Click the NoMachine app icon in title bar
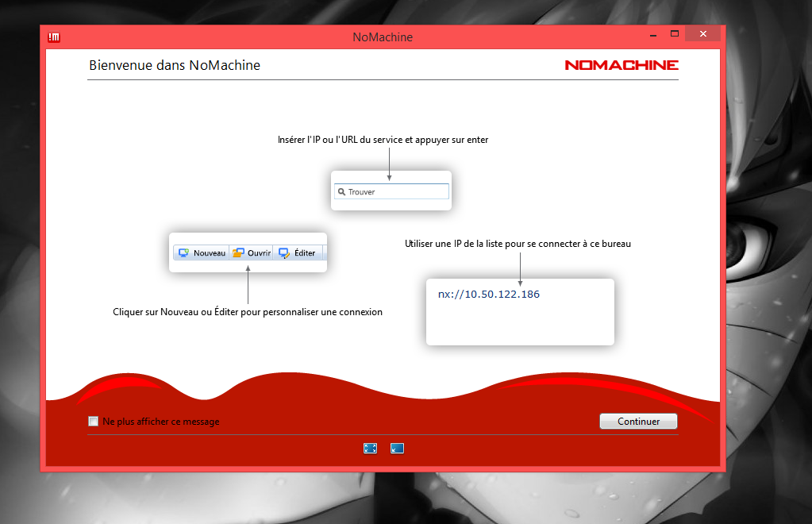 point(55,37)
